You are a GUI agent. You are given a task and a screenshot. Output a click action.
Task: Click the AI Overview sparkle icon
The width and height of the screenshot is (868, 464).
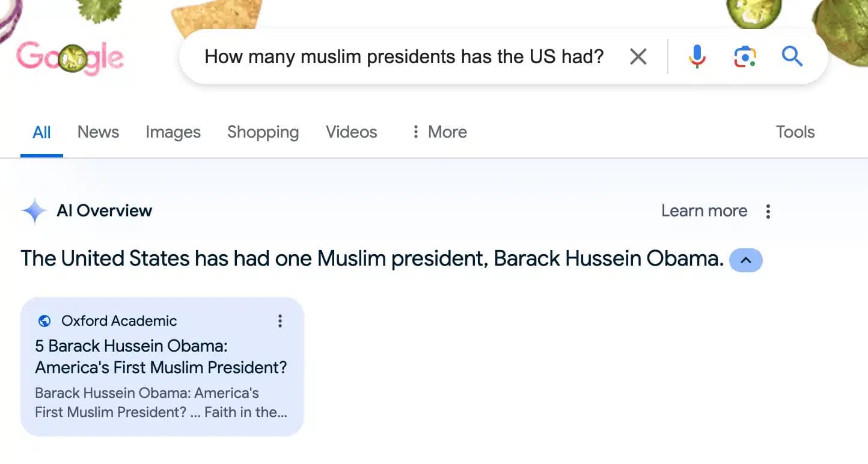point(34,210)
